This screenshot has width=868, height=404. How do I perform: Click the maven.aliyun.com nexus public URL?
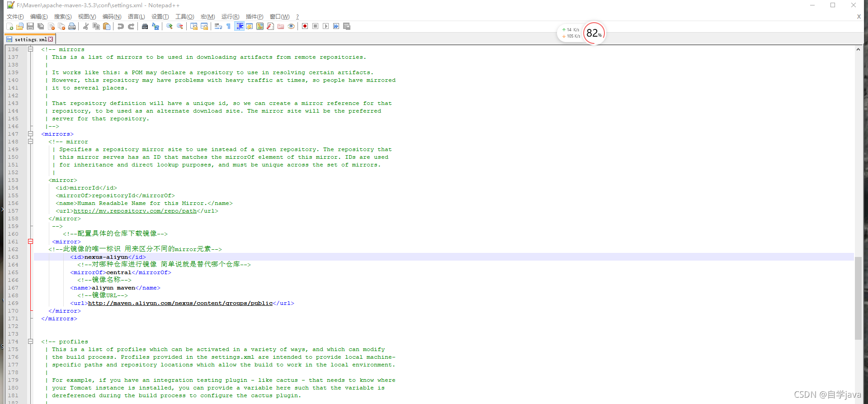click(180, 303)
